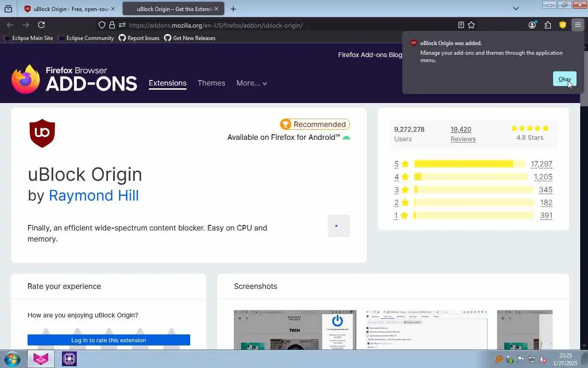Click the five-star rating bar
This screenshot has width=588, height=368.
(x=469, y=164)
